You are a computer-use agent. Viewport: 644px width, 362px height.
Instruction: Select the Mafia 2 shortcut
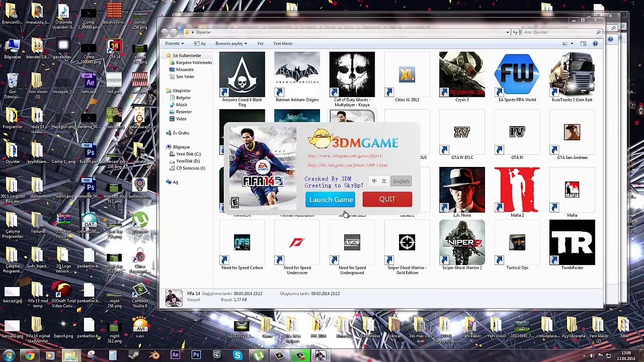click(517, 193)
